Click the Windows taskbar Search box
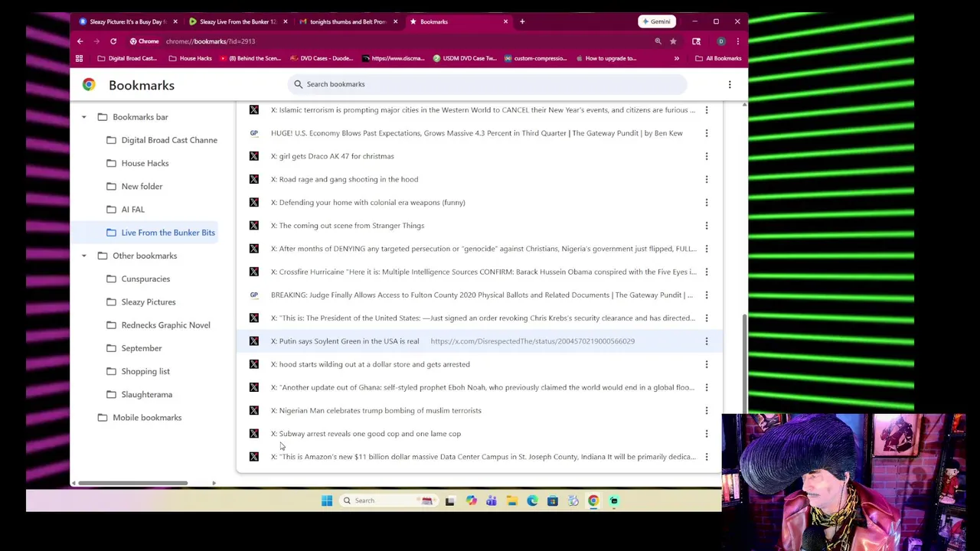This screenshot has height=551, width=980. point(387,500)
